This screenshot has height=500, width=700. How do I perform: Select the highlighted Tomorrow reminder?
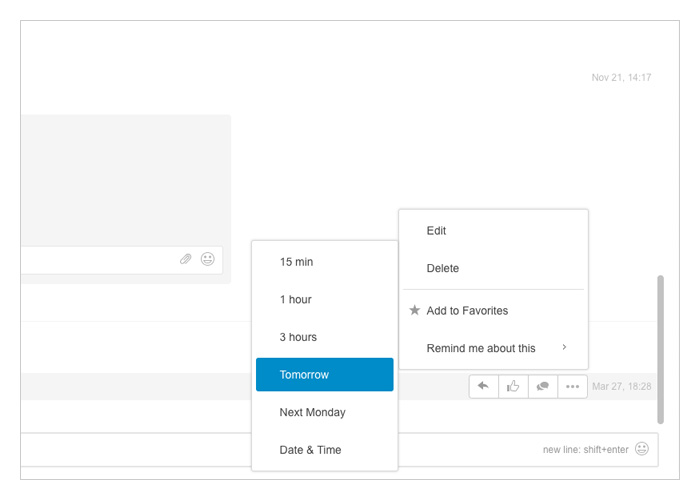325,374
